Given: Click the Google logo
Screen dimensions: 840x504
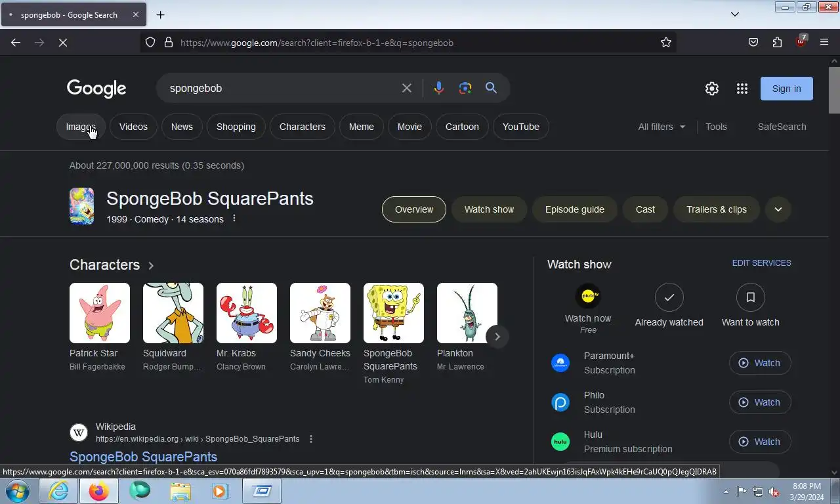Looking at the screenshot, I should [x=96, y=89].
